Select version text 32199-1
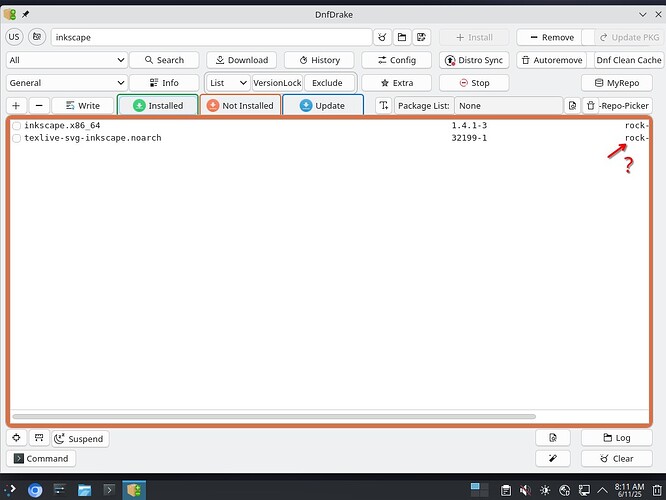Image resolution: width=666 pixels, height=500 pixels. 469,138
